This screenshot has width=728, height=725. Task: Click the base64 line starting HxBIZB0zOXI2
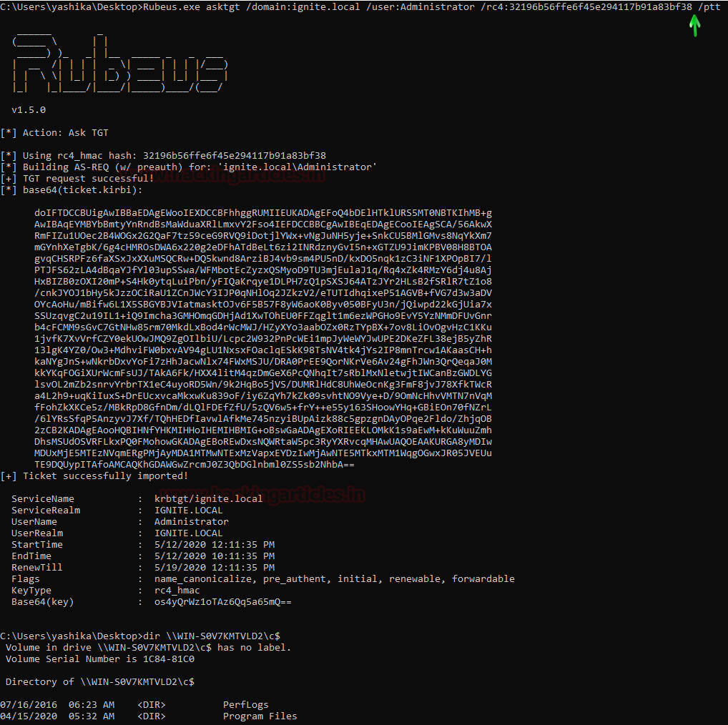263,281
